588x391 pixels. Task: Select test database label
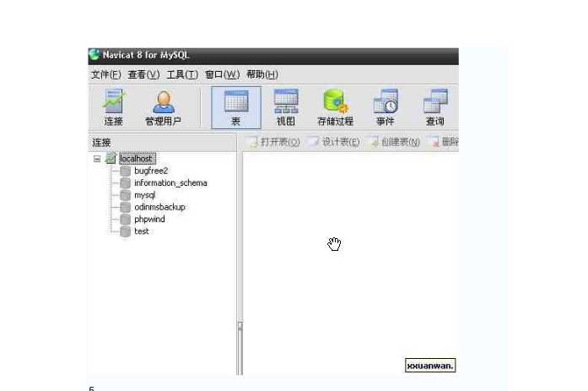pos(142,231)
